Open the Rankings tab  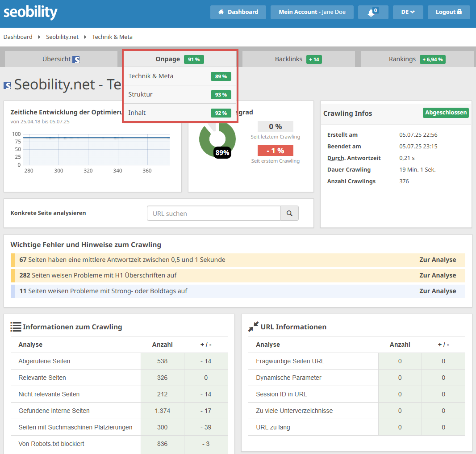tap(417, 59)
